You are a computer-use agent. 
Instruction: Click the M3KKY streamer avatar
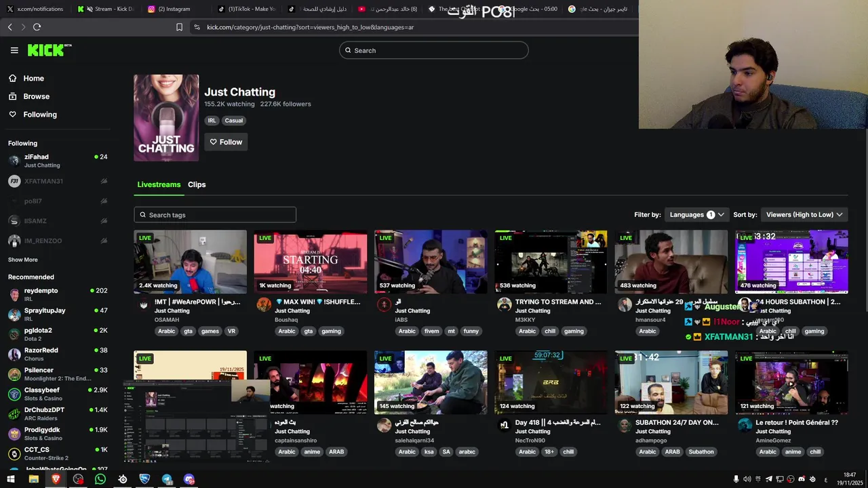[x=504, y=304]
